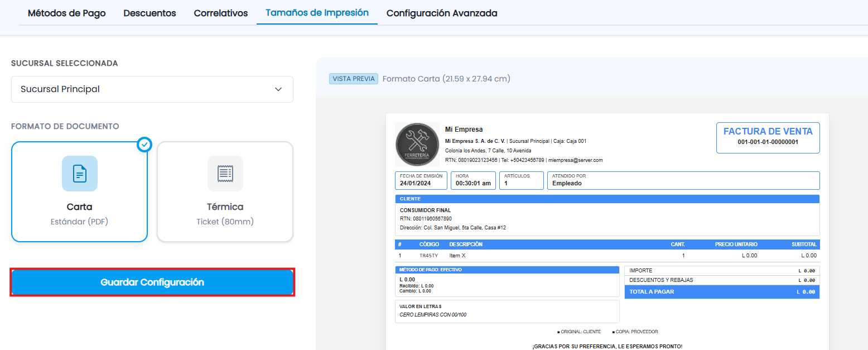Switch to the Descuentos tab

pyautogui.click(x=150, y=13)
